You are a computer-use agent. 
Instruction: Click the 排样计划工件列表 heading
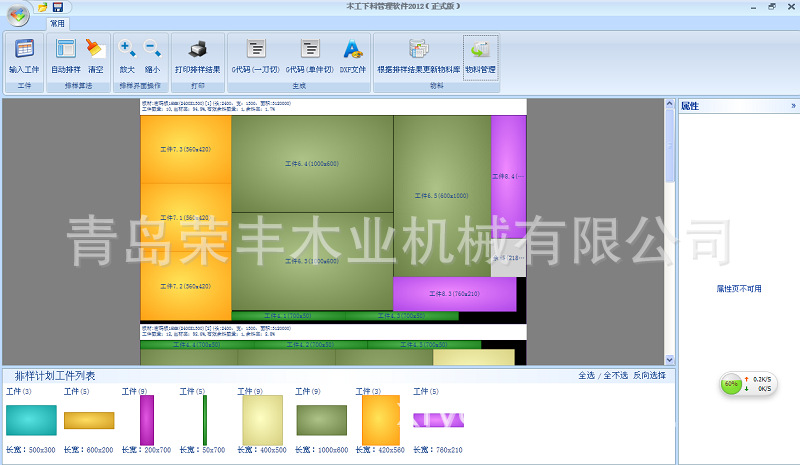[x=55, y=376]
